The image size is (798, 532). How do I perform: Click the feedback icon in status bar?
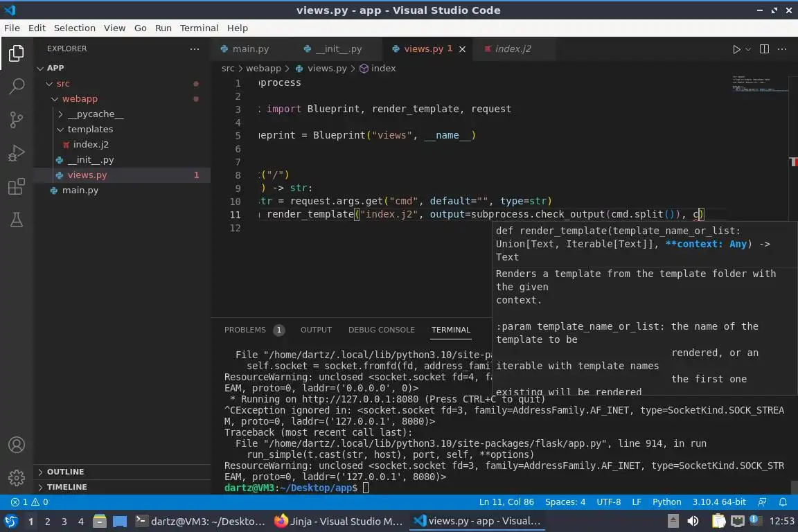click(x=762, y=502)
